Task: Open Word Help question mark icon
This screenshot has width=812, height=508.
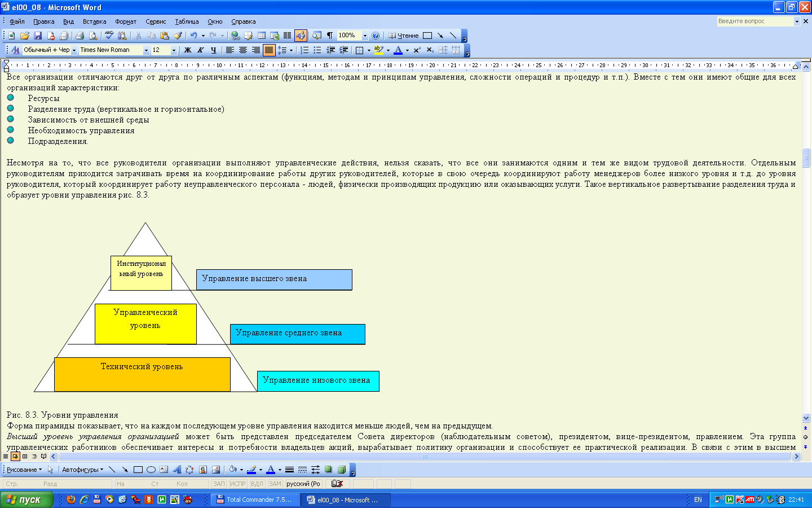Action: (x=376, y=36)
